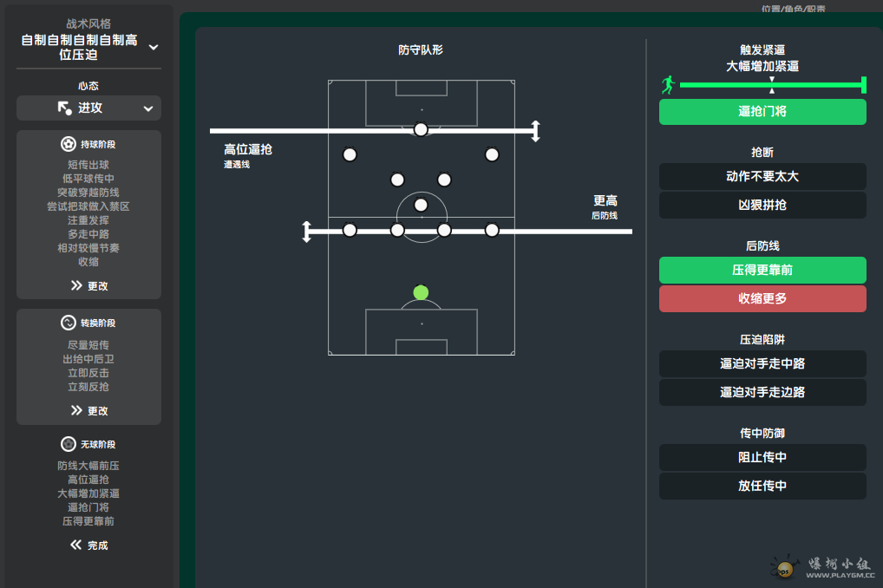The height and width of the screenshot is (588, 883).
Task: Click the running player icon on the pressing slider
Action: (x=668, y=84)
